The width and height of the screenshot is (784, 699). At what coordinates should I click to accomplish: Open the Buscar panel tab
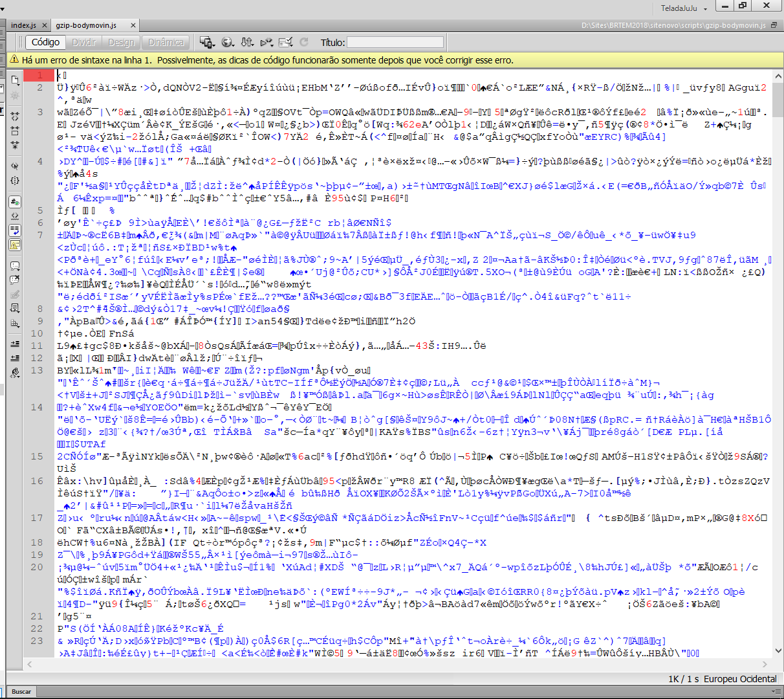click(x=21, y=691)
